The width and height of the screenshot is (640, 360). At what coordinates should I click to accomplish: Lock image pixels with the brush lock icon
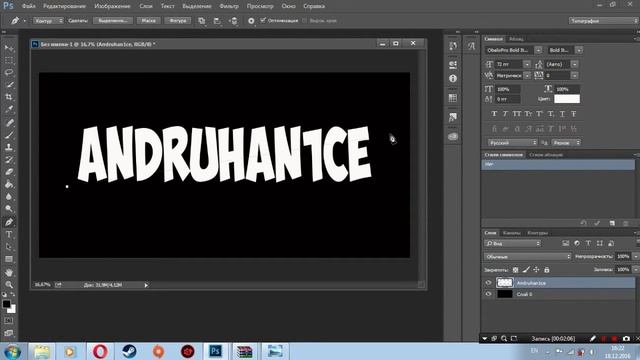click(526, 270)
